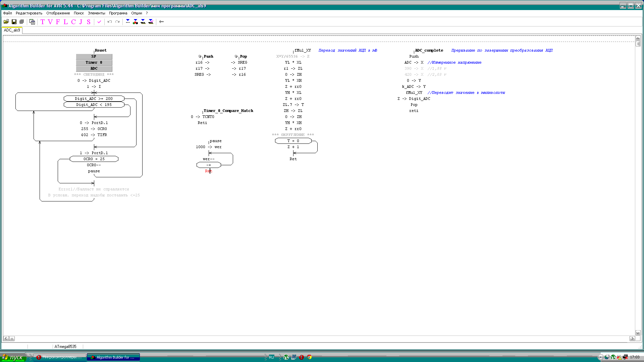This screenshot has width=644, height=362.
Task: Insert a Field element with the F icon
Action: [58, 22]
